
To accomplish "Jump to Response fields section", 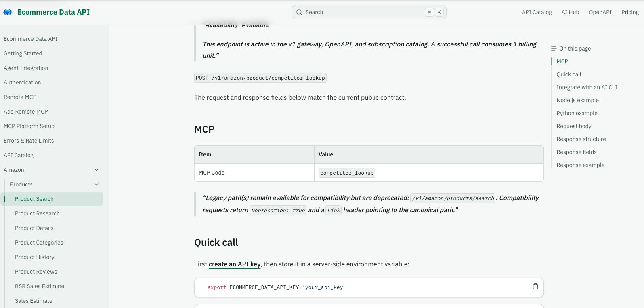I will [577, 152].
